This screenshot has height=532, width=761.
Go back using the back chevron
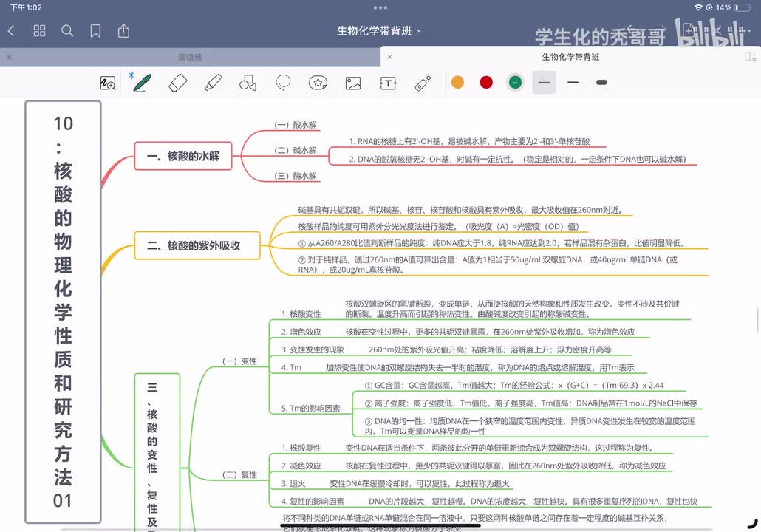12,31
